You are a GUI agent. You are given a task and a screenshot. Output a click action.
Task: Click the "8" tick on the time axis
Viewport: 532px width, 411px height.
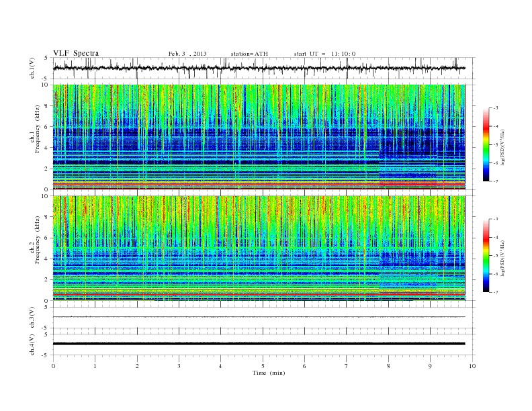[388, 366]
